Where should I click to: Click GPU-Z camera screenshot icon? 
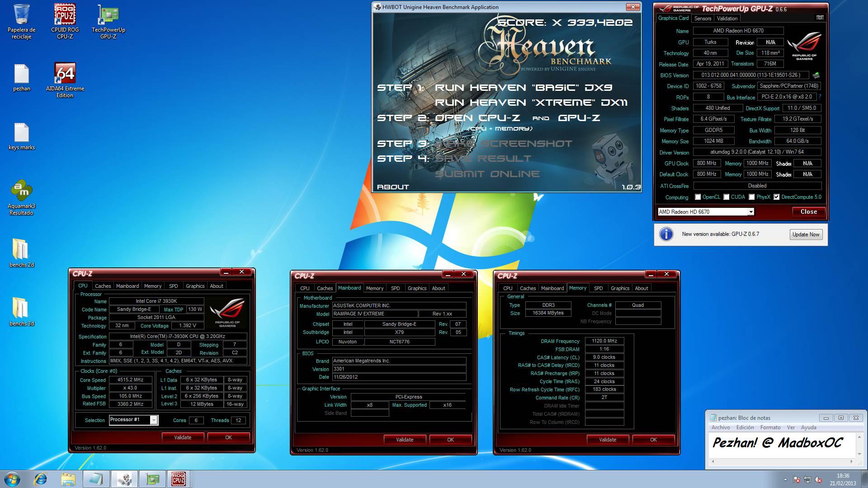(x=820, y=18)
